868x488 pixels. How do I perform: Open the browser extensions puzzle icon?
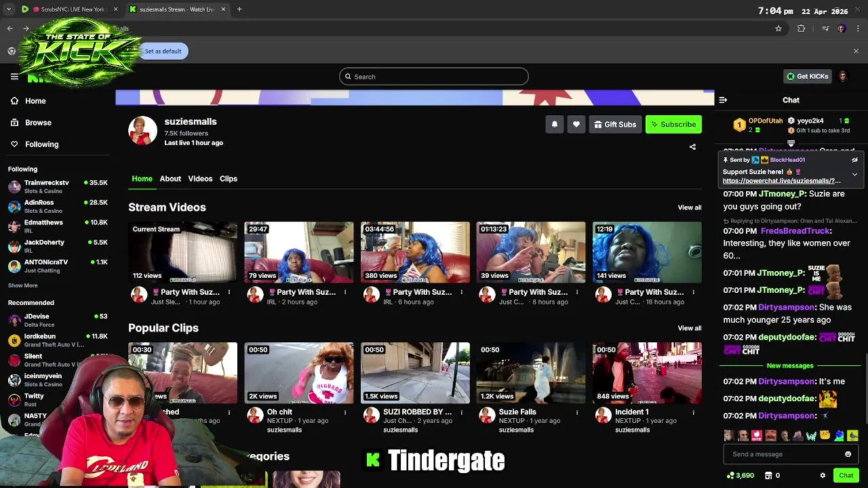point(802,28)
